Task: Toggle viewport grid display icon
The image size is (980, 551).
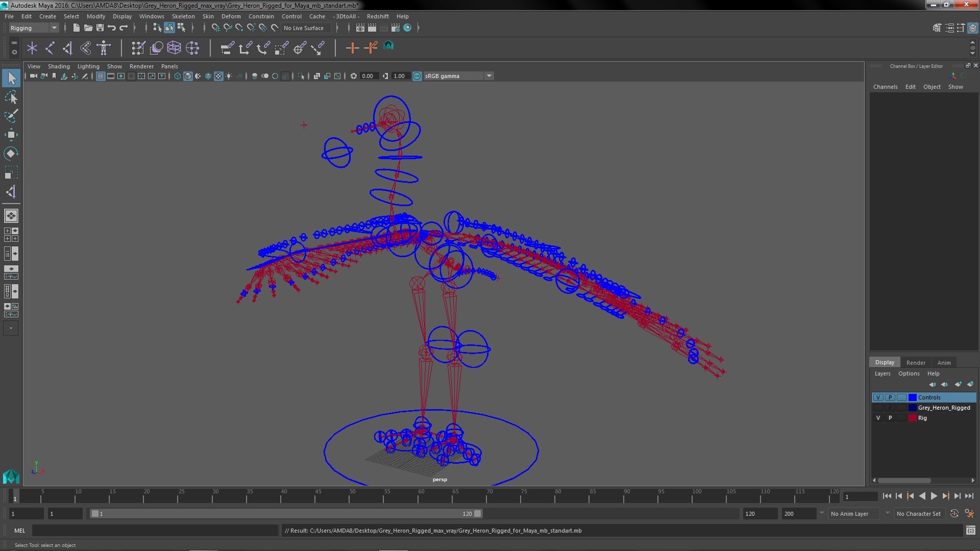Action: click(x=101, y=76)
